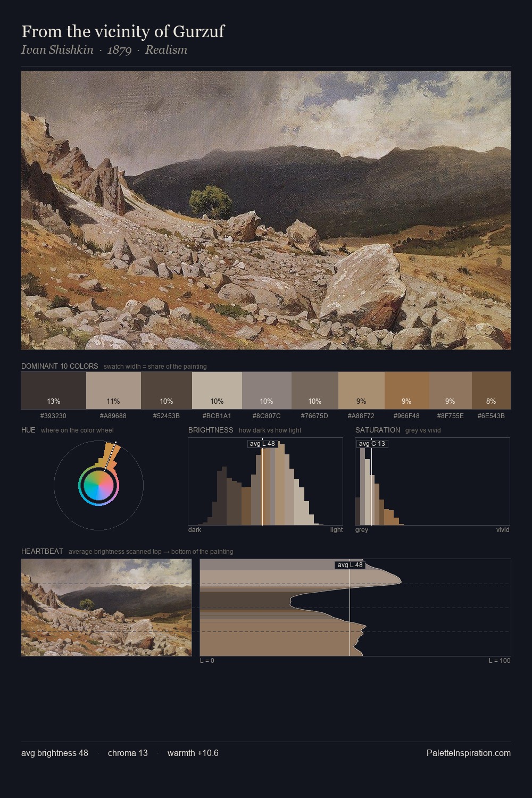Click the #393230 dark swatch

(54, 390)
